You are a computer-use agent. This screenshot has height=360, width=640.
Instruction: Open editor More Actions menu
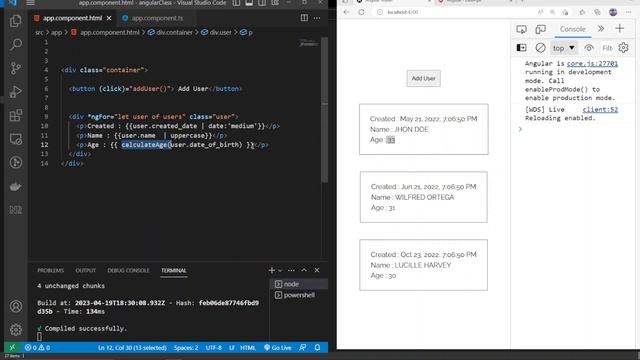coord(317,18)
